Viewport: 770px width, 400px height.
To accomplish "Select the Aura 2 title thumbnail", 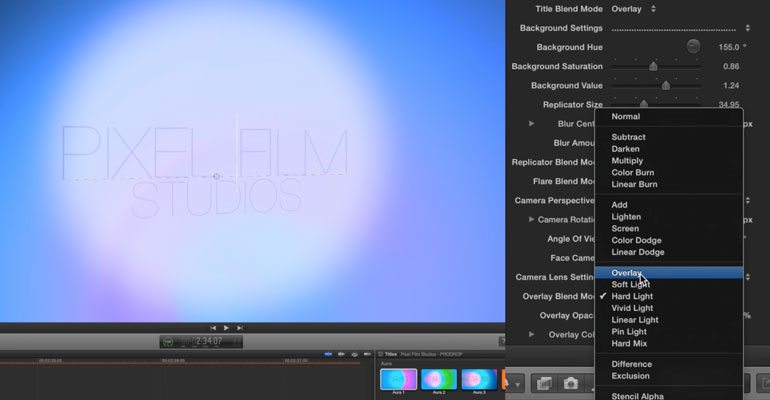I will coord(439,380).
